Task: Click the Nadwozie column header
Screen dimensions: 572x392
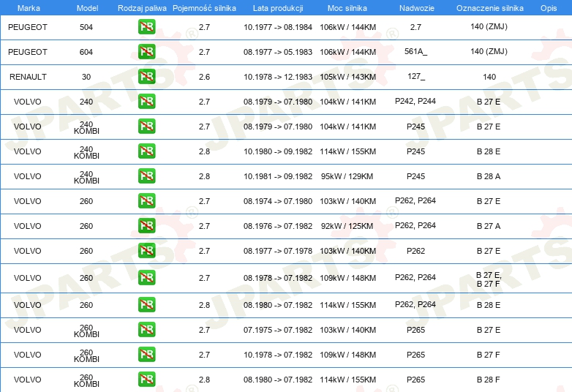Action: click(x=417, y=8)
